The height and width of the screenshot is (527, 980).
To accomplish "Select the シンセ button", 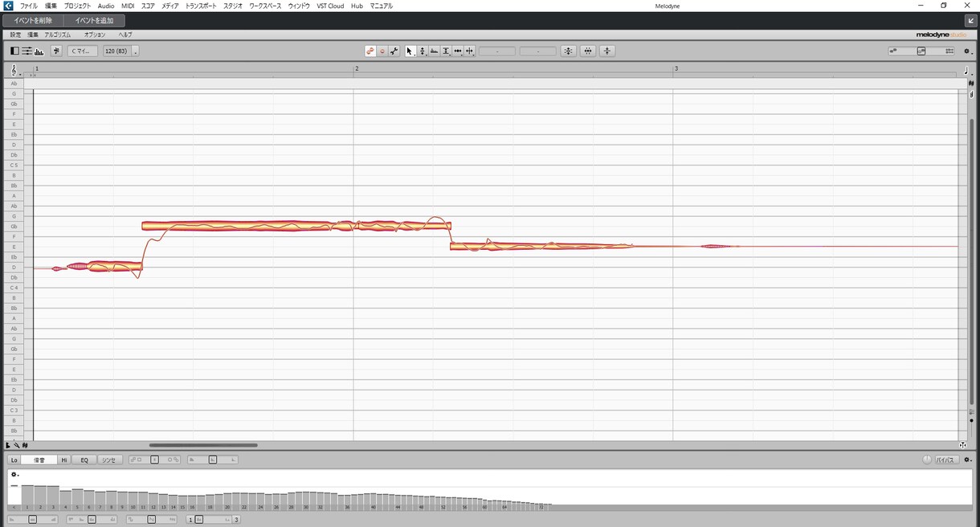I will tap(108, 460).
